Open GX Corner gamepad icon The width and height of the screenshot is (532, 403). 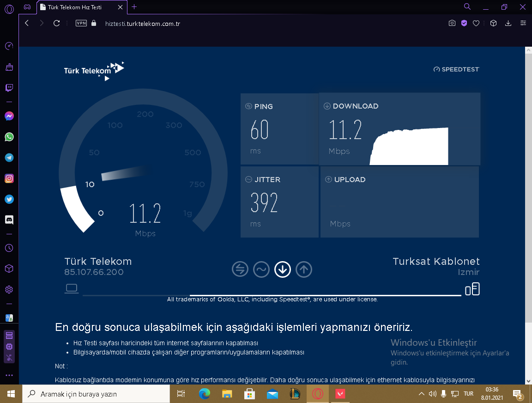pyautogui.click(x=27, y=7)
